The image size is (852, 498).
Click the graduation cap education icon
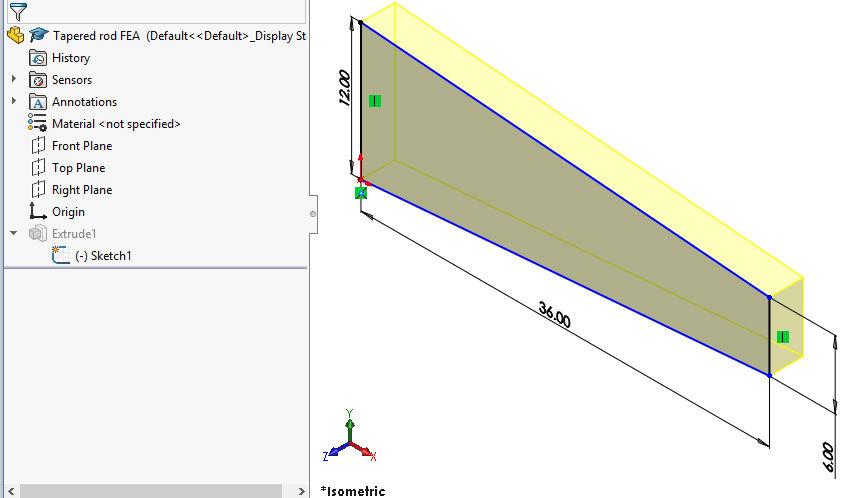[39, 35]
